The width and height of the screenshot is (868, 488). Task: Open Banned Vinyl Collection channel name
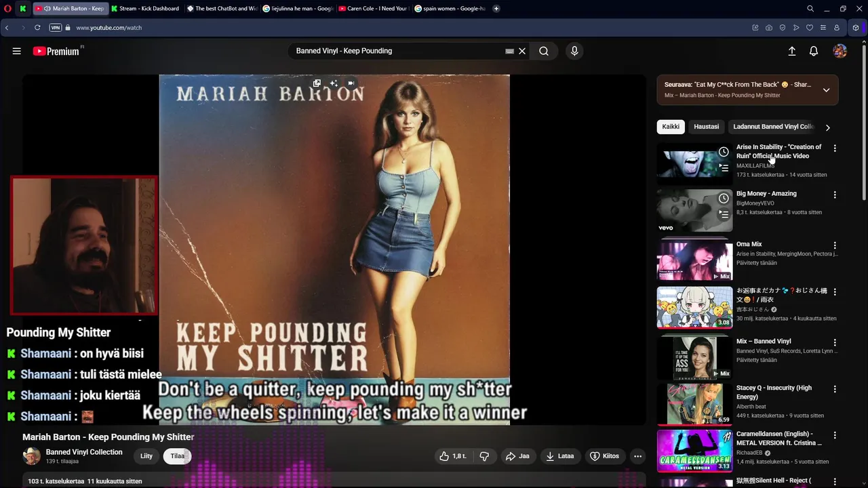click(84, 452)
